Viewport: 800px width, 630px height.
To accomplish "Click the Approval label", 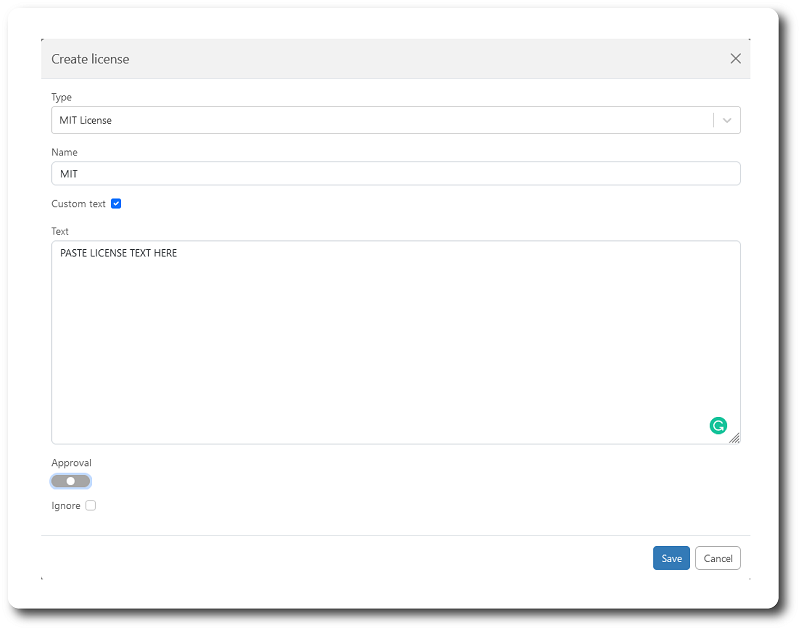I will click(x=71, y=463).
